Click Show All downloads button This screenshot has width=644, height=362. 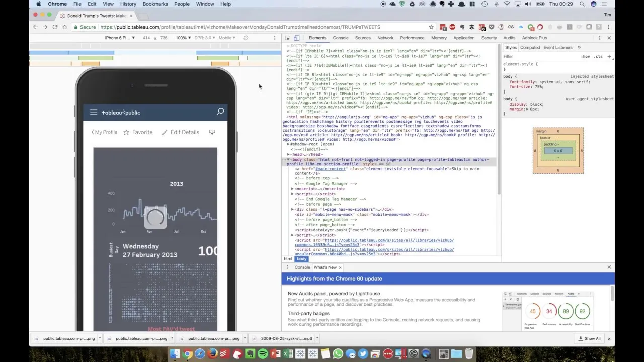[590, 338]
